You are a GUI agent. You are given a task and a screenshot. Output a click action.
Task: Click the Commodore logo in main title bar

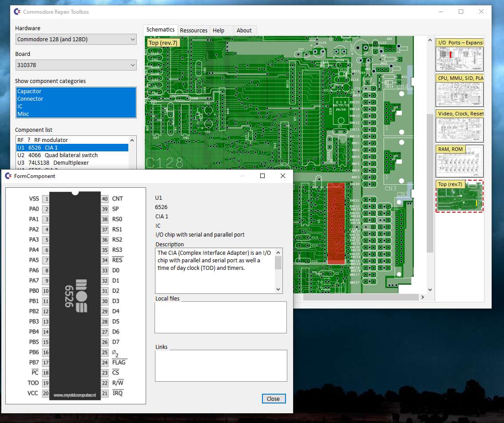pyautogui.click(x=17, y=12)
